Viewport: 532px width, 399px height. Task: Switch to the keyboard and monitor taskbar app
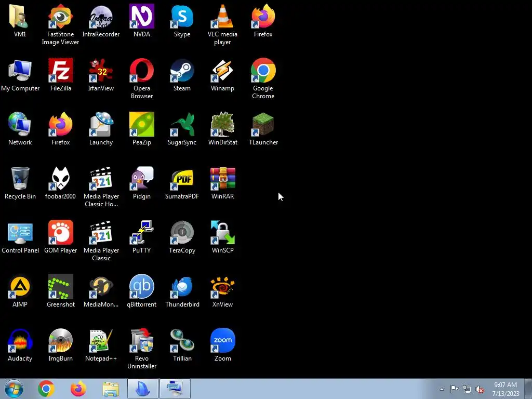[175, 389]
